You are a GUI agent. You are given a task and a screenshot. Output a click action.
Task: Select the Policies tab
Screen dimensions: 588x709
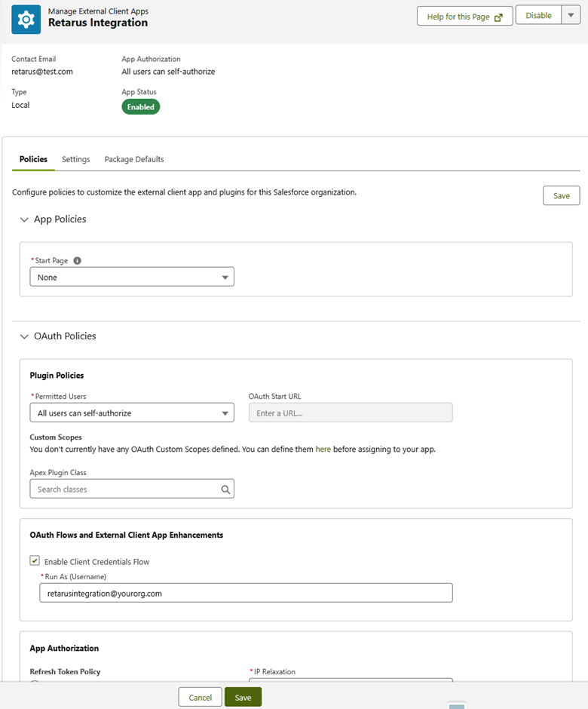point(33,159)
